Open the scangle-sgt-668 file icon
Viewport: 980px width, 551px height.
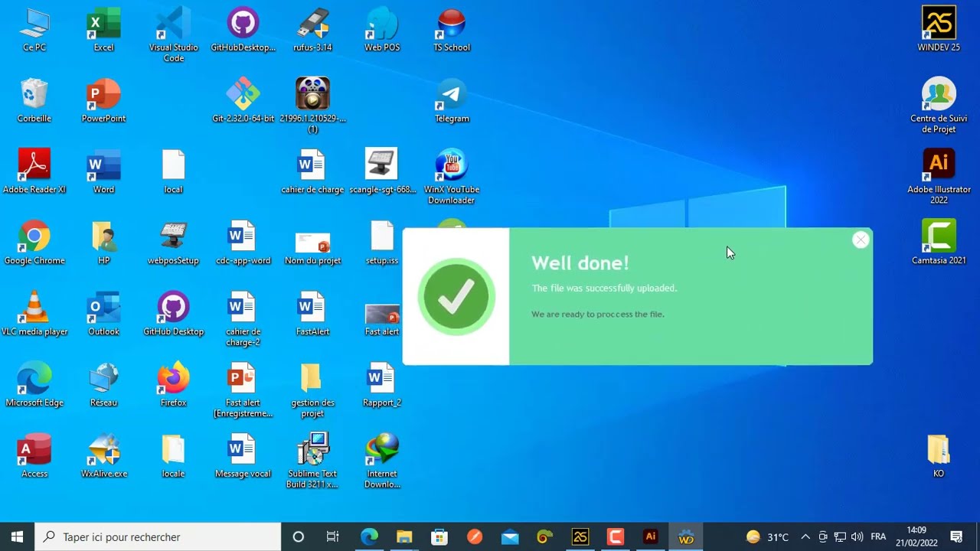[382, 171]
